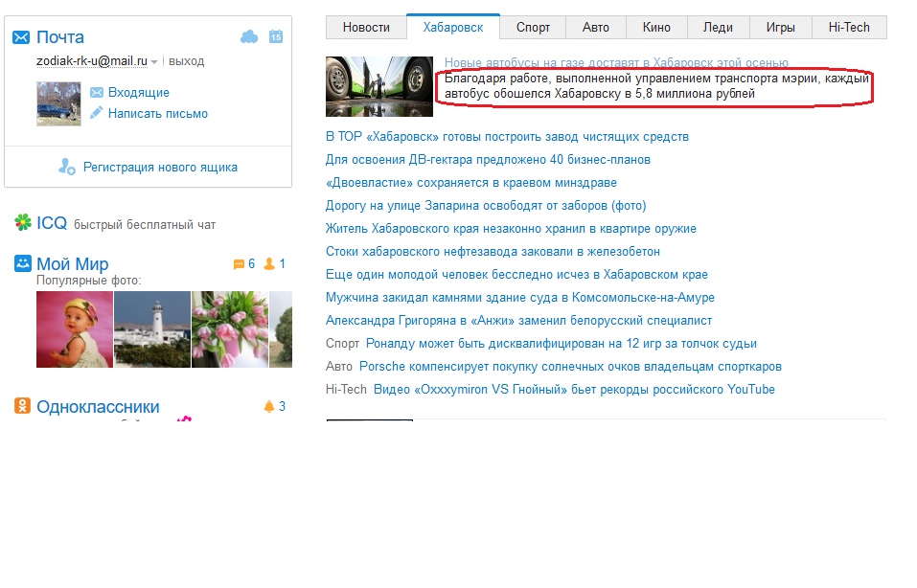
Task: Click the Одноклассники orange icon
Action: pos(23,406)
